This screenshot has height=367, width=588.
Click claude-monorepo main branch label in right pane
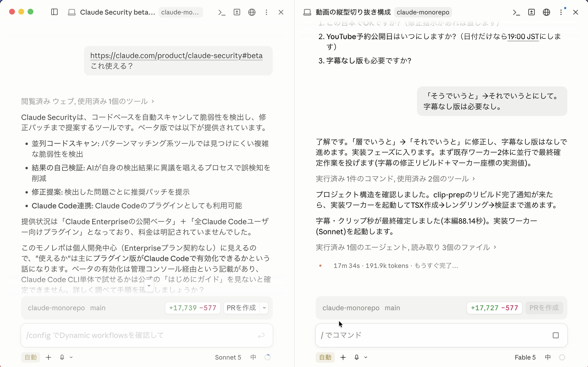coord(361,308)
